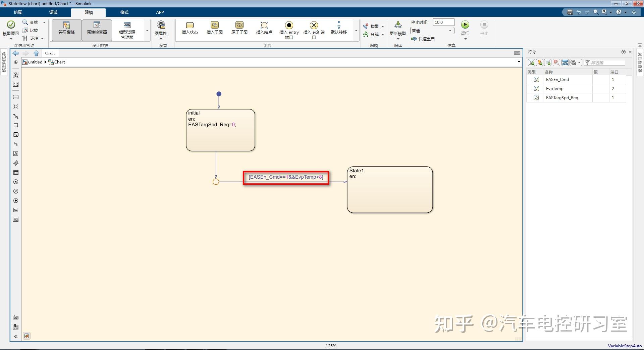Set the 停止时间 field showing 10.0
This screenshot has width=644, height=350.
(443, 22)
